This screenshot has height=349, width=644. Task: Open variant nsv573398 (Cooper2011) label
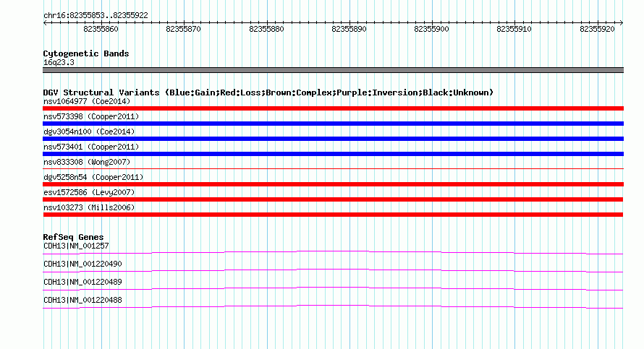91,116
